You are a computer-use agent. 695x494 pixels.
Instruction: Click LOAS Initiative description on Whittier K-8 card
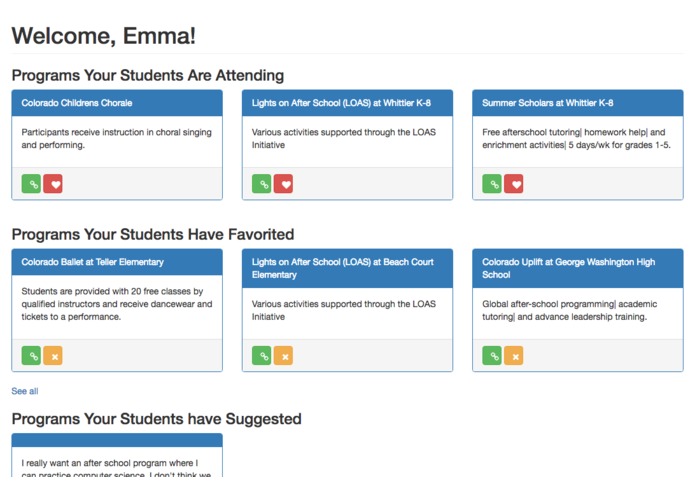coord(344,138)
